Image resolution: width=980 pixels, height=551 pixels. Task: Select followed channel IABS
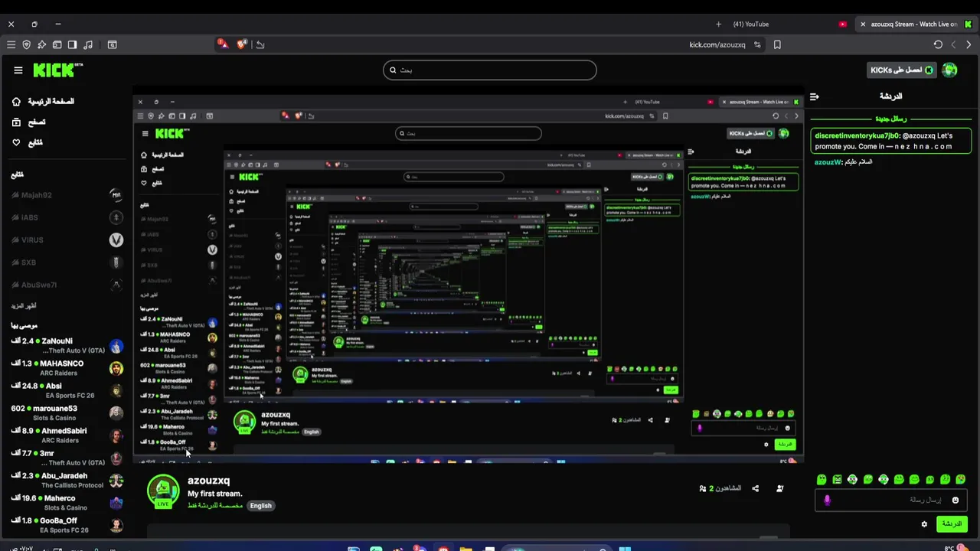(67, 217)
